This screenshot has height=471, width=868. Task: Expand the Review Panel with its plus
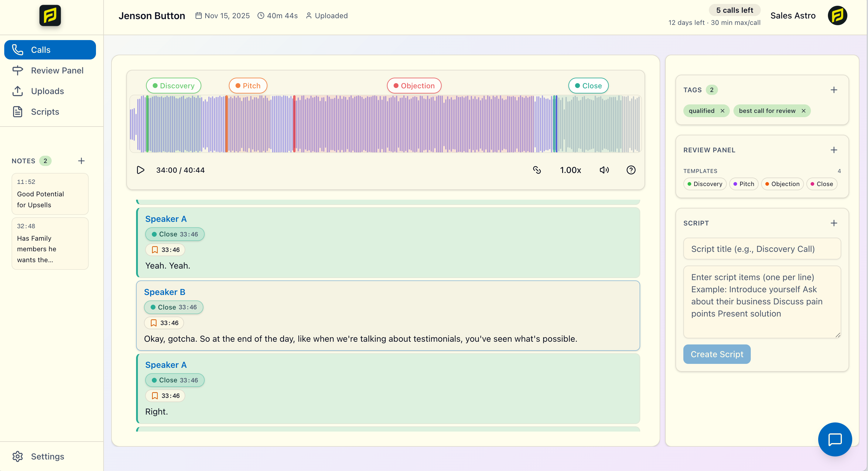pyautogui.click(x=834, y=150)
